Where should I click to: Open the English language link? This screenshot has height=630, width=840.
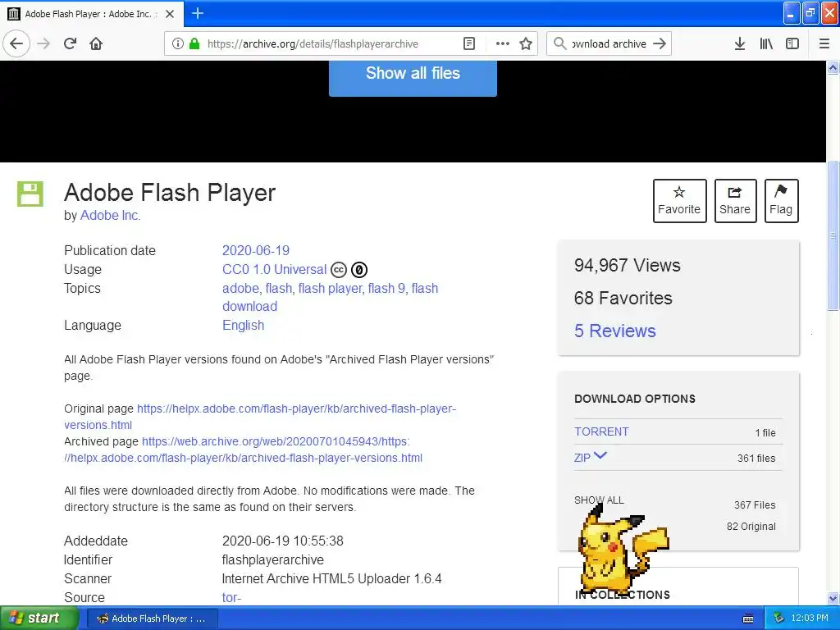click(243, 325)
